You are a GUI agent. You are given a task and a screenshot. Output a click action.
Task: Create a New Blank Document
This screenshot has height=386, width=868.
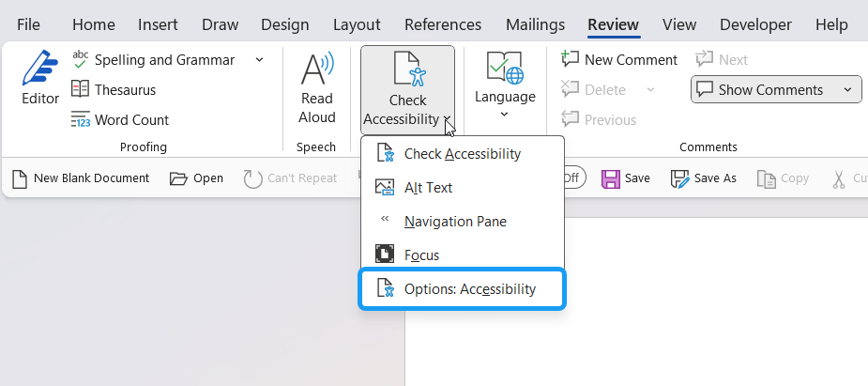click(81, 178)
